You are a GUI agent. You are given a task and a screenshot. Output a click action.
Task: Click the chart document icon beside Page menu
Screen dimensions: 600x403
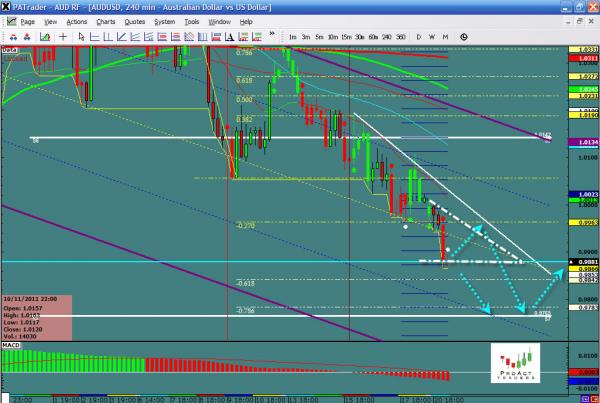pos(11,21)
